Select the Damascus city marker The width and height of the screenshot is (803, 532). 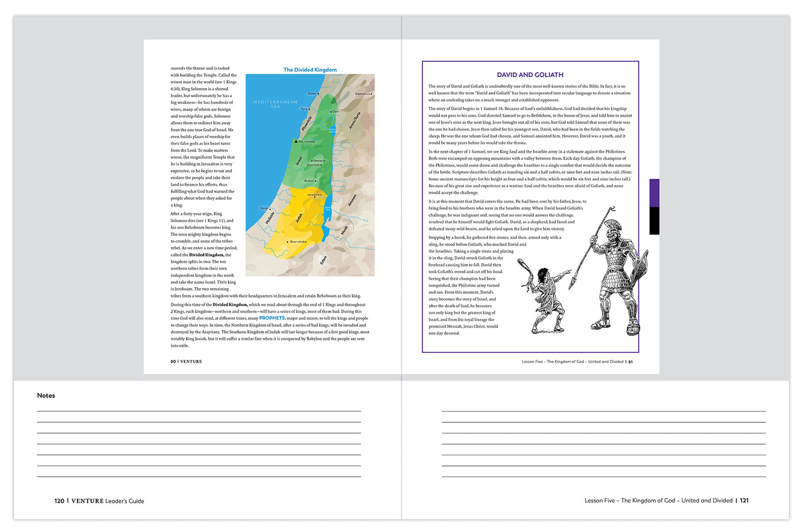tap(372, 94)
